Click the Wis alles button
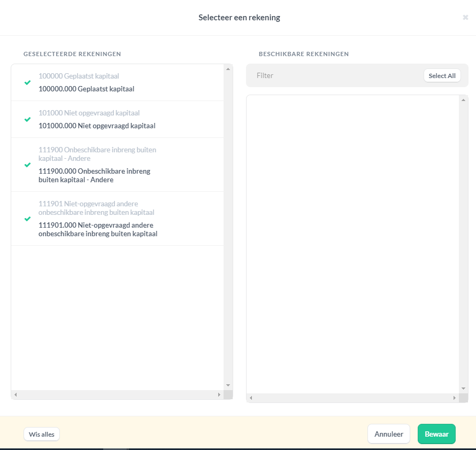Screen dimensions: 476x450 click(42, 434)
